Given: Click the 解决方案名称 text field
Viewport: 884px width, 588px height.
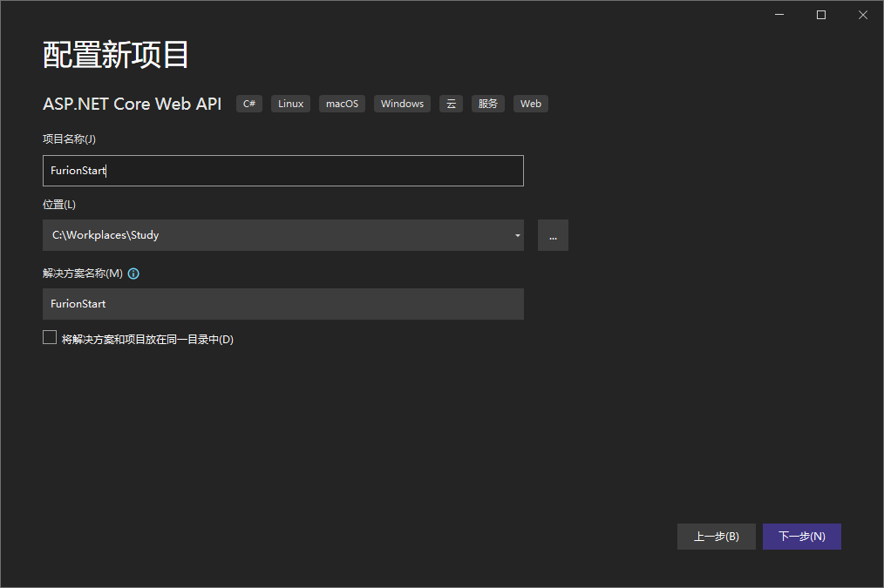Looking at the screenshot, I should coord(282,304).
